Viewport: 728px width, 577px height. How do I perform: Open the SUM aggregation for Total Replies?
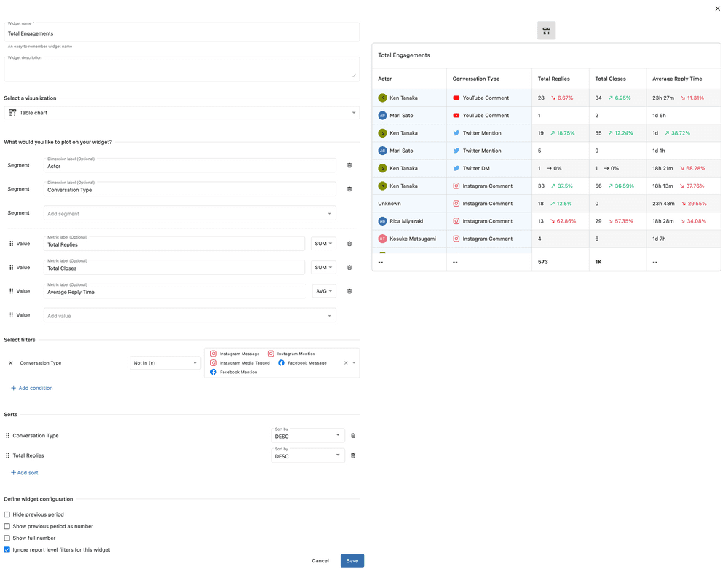tap(323, 244)
